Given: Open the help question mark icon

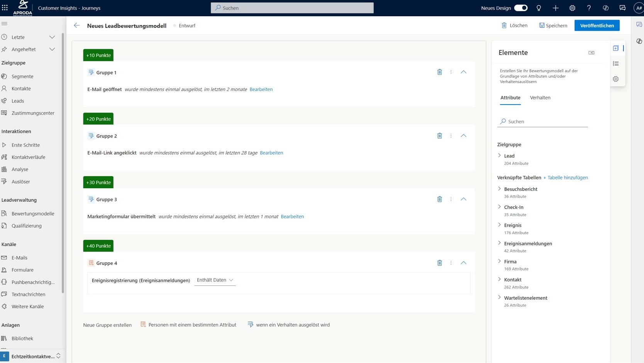Looking at the screenshot, I should point(589,8).
